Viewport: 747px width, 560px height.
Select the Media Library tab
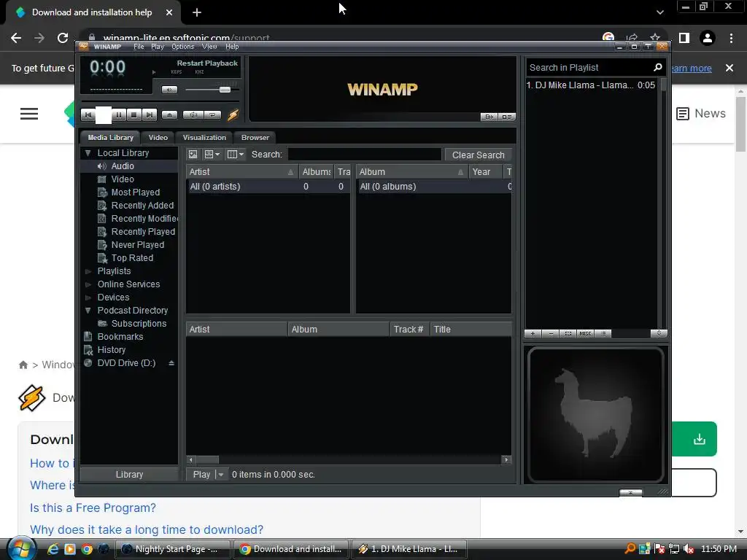click(111, 138)
